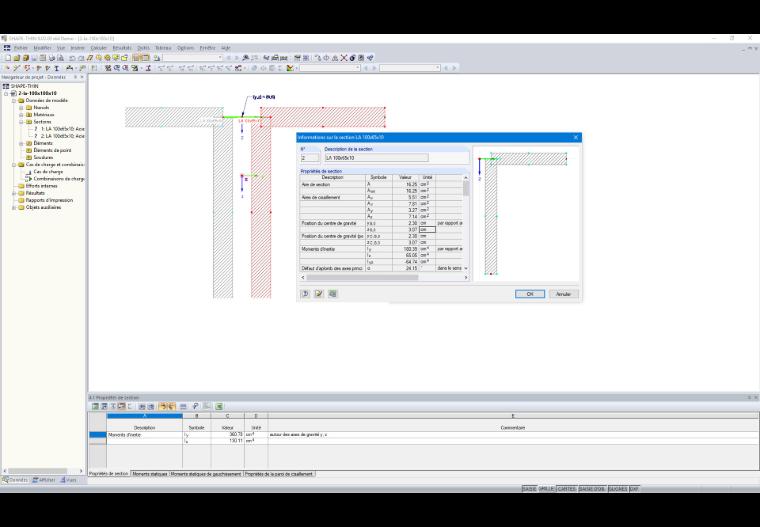Screen dimensions: 760x527
Task: Switch to Vues navigator tab
Action: click(x=68, y=480)
